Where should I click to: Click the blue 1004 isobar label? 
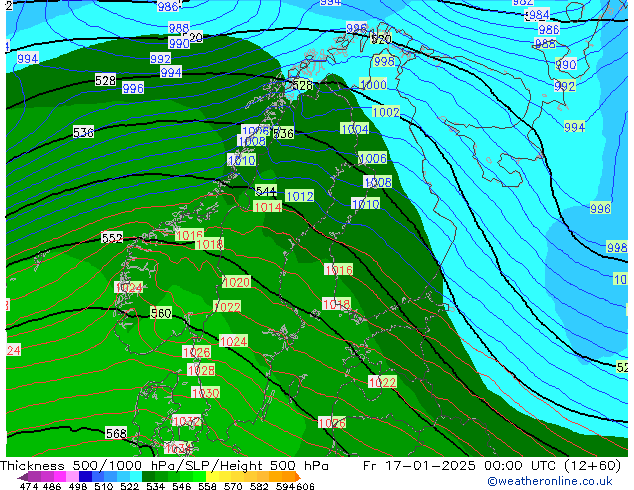(355, 129)
